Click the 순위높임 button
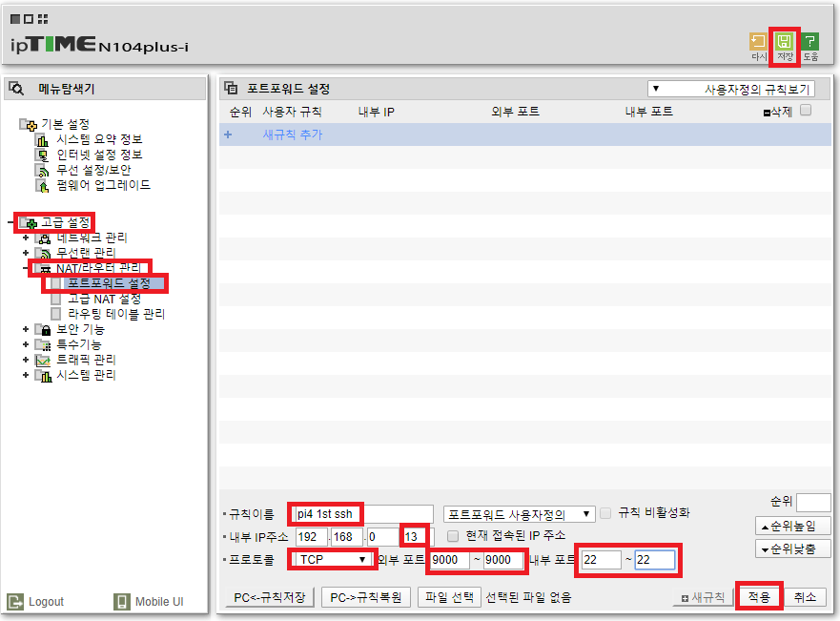 click(793, 526)
